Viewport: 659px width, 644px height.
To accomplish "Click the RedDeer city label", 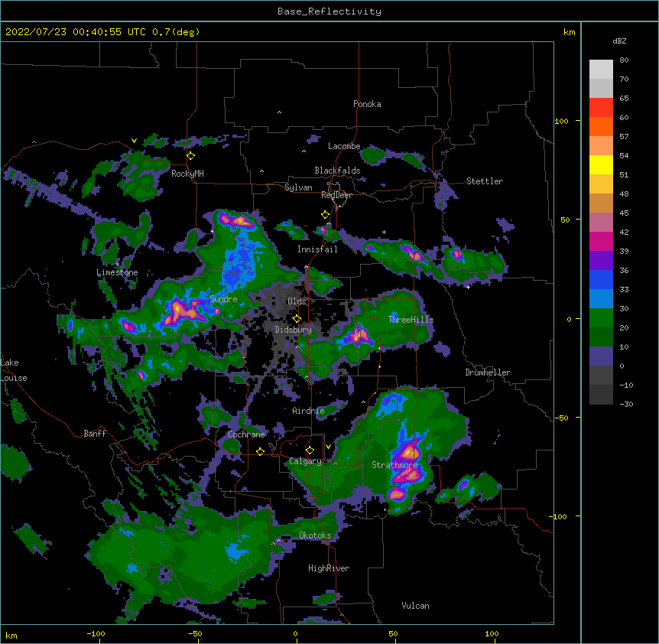I will [x=336, y=195].
